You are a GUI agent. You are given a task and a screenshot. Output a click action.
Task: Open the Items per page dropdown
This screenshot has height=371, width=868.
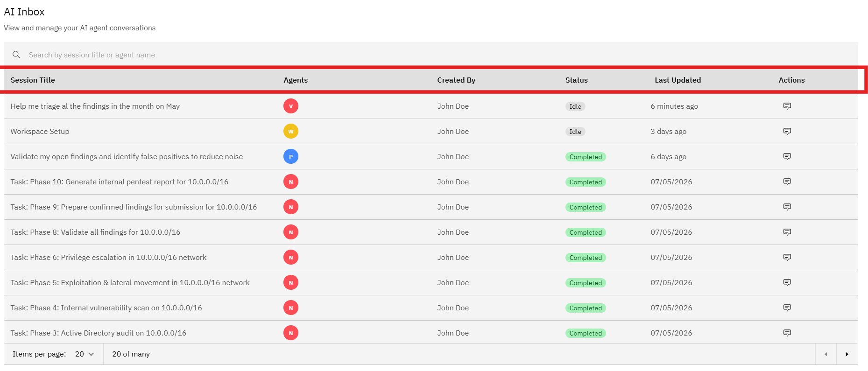point(85,354)
